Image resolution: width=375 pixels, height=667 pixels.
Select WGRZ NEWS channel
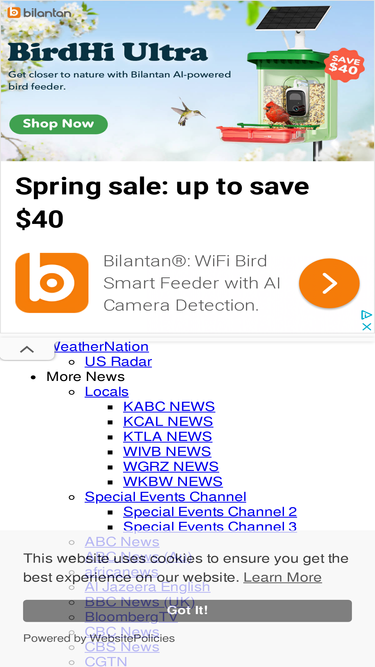[171, 466]
